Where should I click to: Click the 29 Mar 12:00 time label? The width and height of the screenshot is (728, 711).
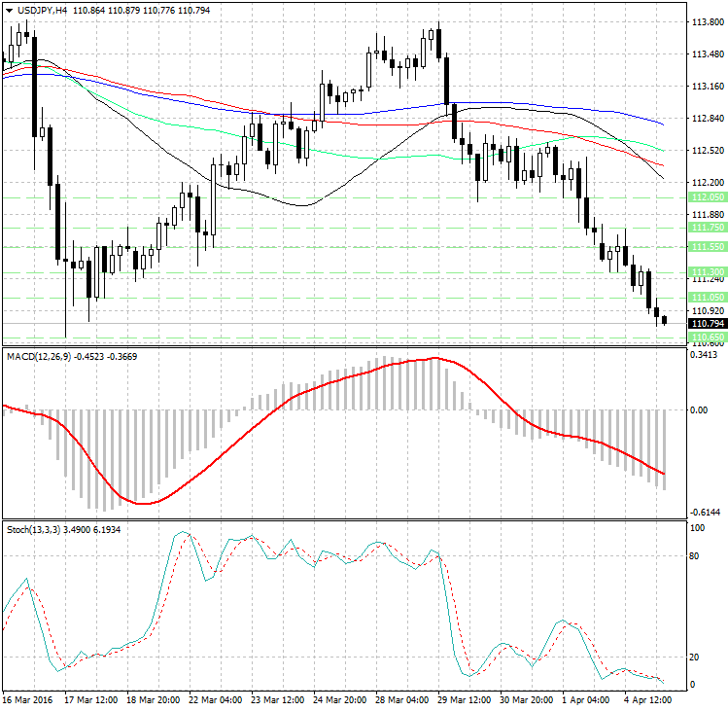coord(465,700)
